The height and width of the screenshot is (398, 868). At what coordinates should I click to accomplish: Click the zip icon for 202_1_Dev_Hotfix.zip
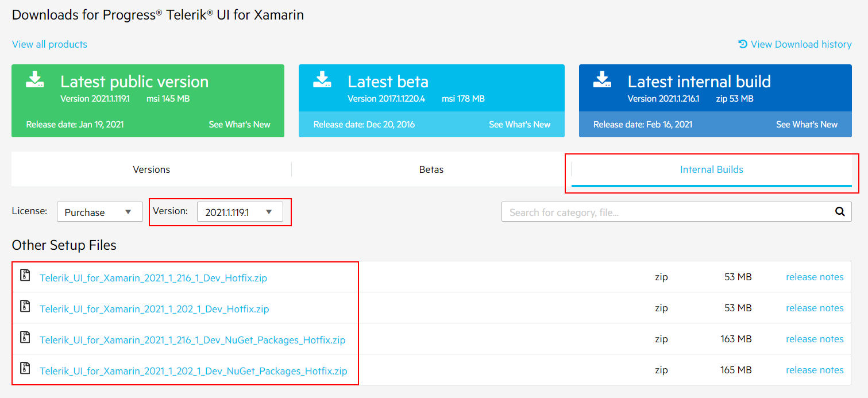pos(25,306)
